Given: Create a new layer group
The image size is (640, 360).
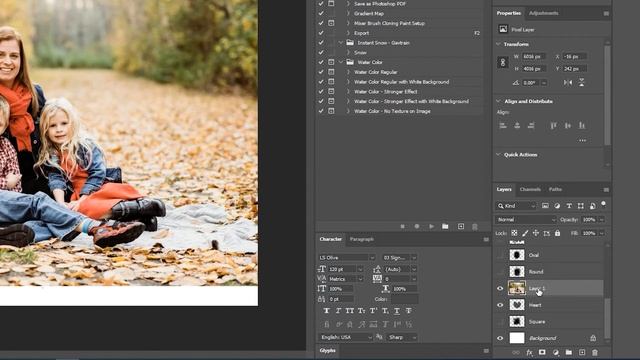Looking at the screenshot, I should click(x=569, y=352).
